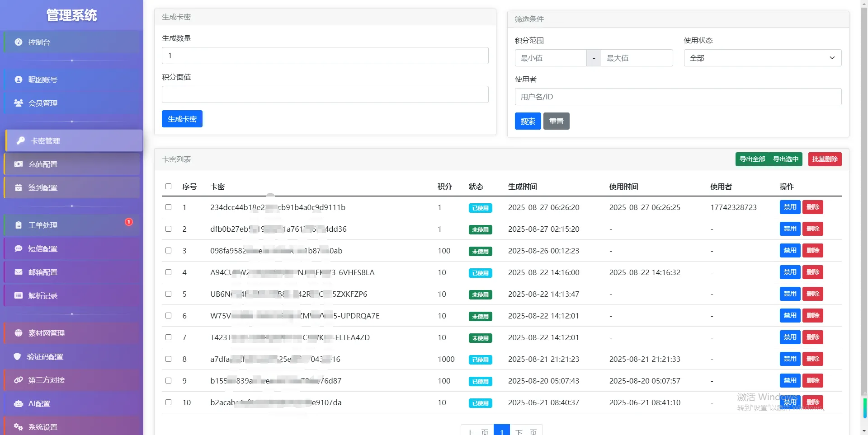Viewport: 868px width, 435px height.
Task: Click the 素材网管理 globe icon
Action: pyautogui.click(x=19, y=333)
